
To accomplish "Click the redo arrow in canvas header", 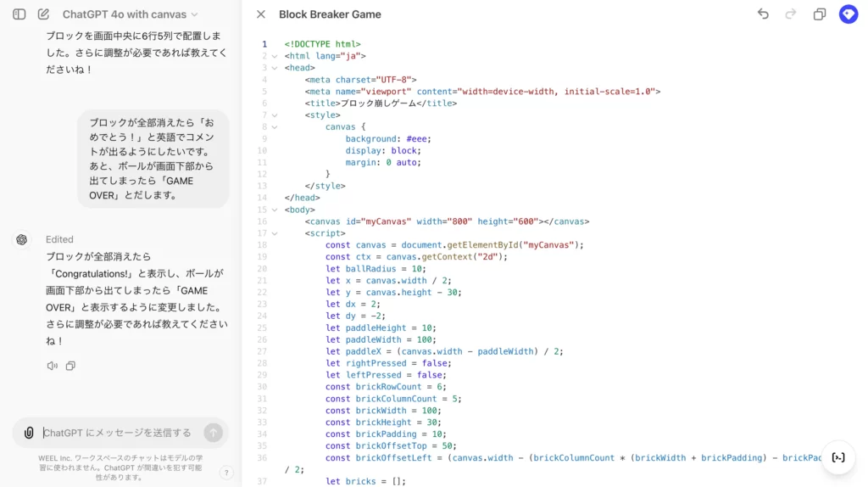I will [x=791, y=14].
